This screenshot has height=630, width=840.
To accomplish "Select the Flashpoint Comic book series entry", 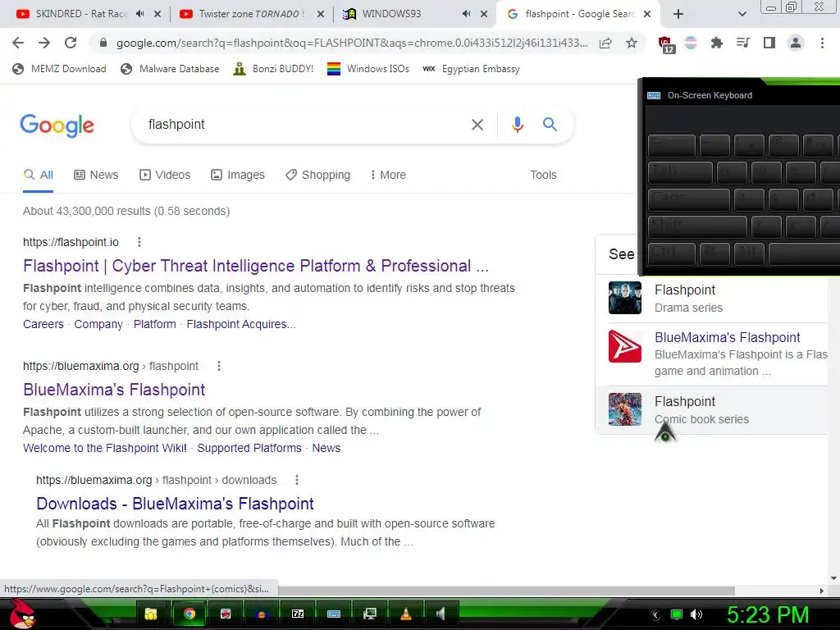I will [x=712, y=409].
